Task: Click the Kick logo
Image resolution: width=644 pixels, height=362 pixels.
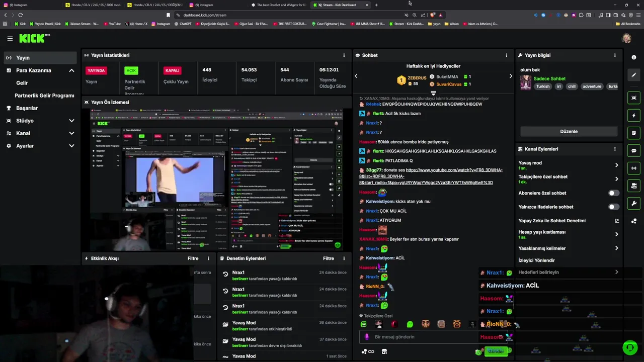Action: tap(34, 38)
